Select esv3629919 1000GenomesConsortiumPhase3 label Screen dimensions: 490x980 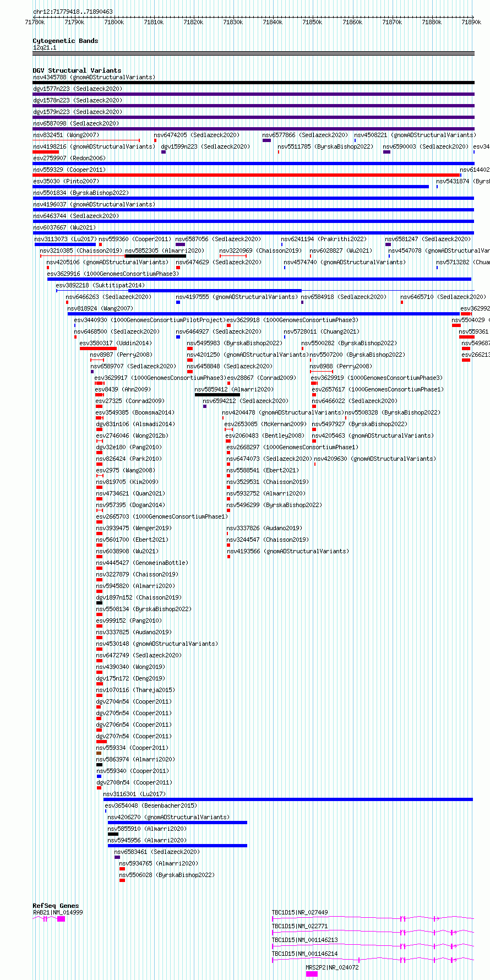pyautogui.click(x=377, y=378)
